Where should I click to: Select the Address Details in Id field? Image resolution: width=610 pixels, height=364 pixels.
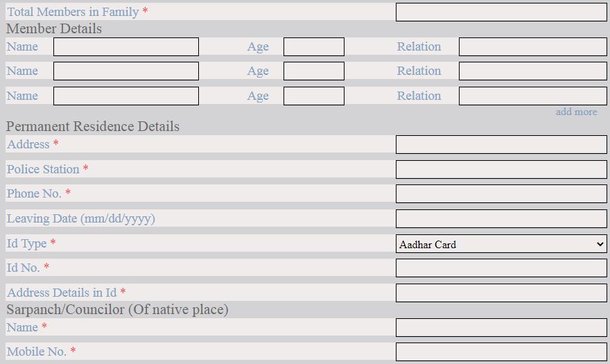500,293
